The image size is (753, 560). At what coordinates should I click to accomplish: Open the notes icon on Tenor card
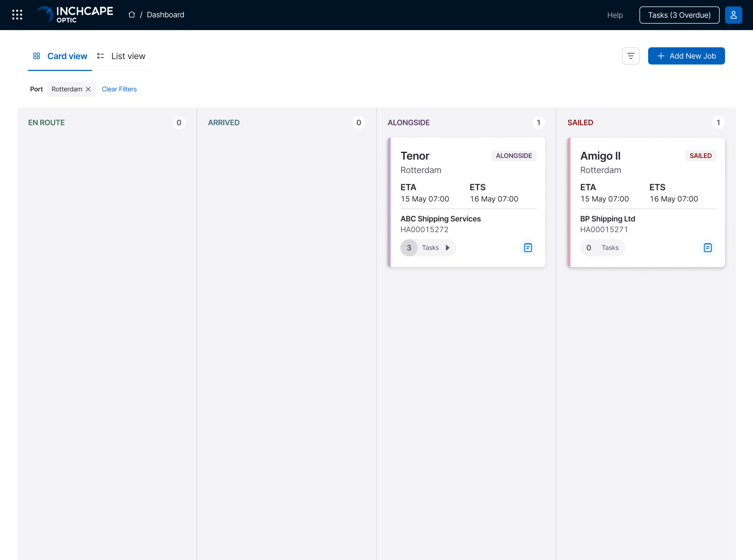point(528,248)
